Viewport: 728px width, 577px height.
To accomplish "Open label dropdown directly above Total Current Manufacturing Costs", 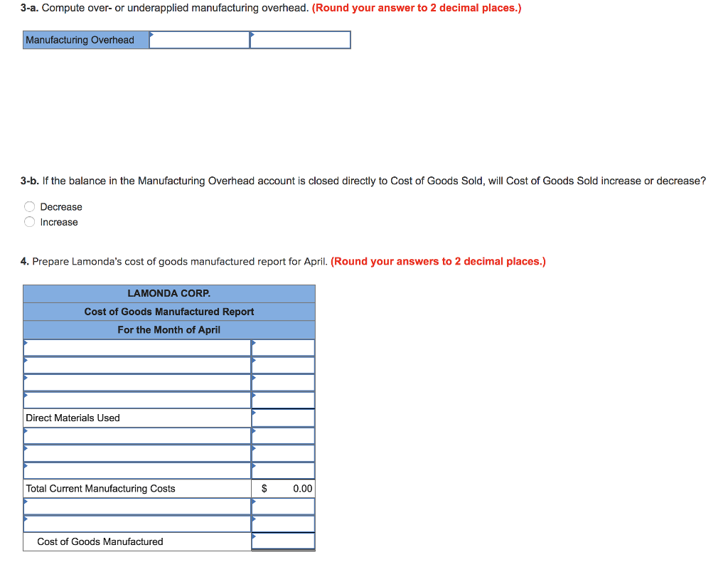I will click(137, 471).
